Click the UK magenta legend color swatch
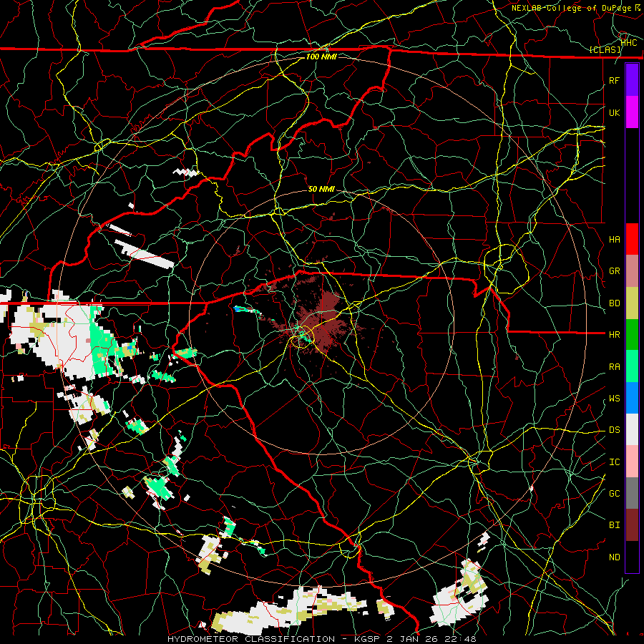The height and width of the screenshot is (644, 644). [632, 112]
